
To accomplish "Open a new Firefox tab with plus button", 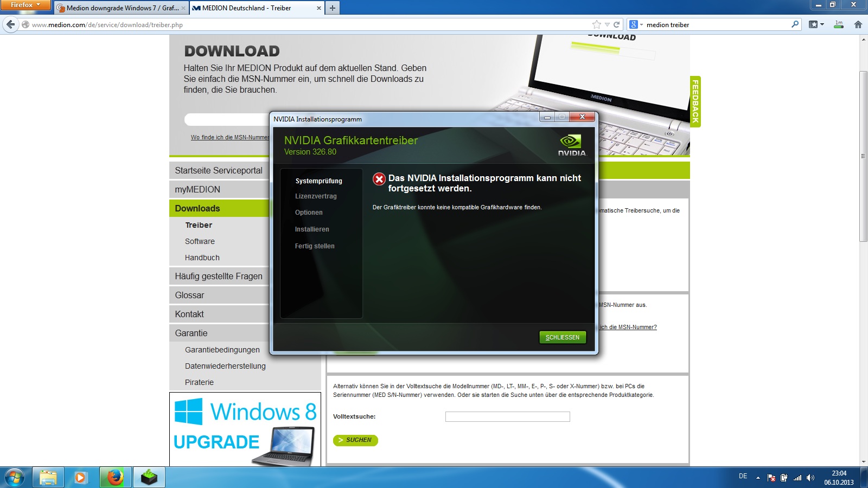I will point(333,8).
